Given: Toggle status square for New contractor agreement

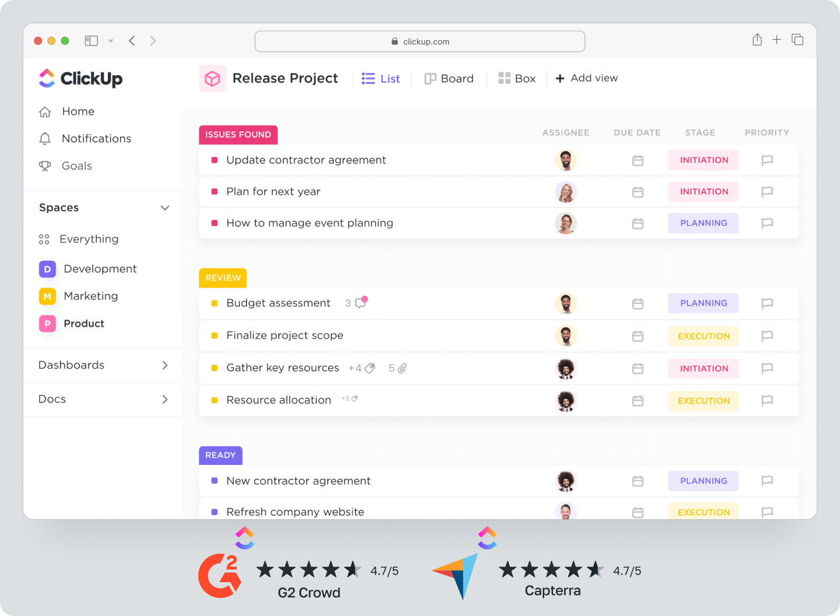Looking at the screenshot, I should tap(214, 481).
